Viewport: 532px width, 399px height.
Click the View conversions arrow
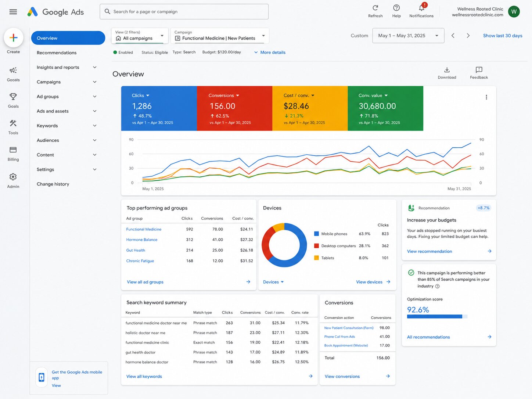(388, 376)
